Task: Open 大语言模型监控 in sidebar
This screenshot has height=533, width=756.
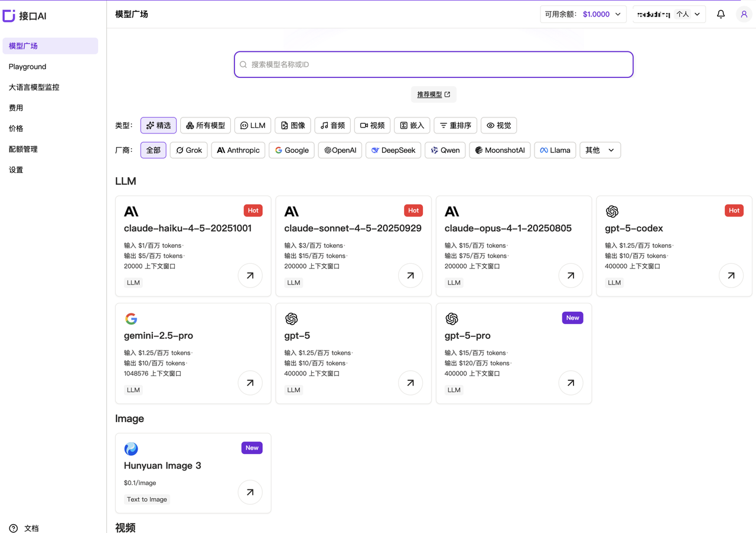Action: click(x=50, y=87)
